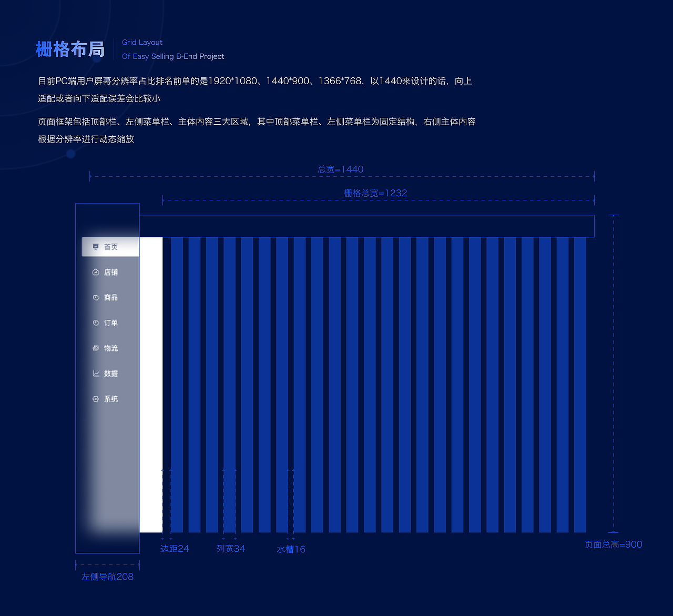Open the 数据 data chart icon

96,373
